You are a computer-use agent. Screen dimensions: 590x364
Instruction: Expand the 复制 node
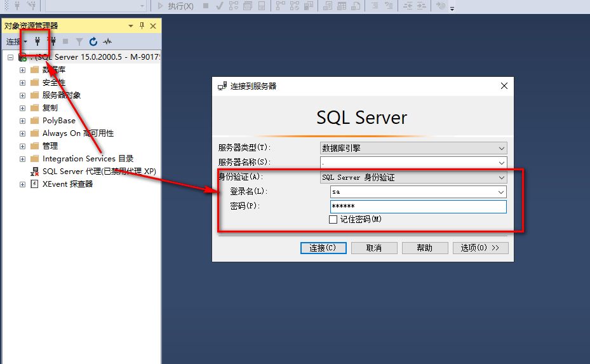pos(23,108)
